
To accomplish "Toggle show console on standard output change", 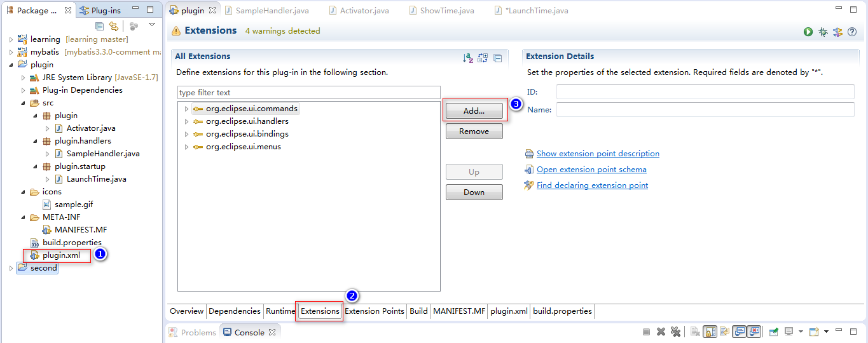I will [x=739, y=332].
